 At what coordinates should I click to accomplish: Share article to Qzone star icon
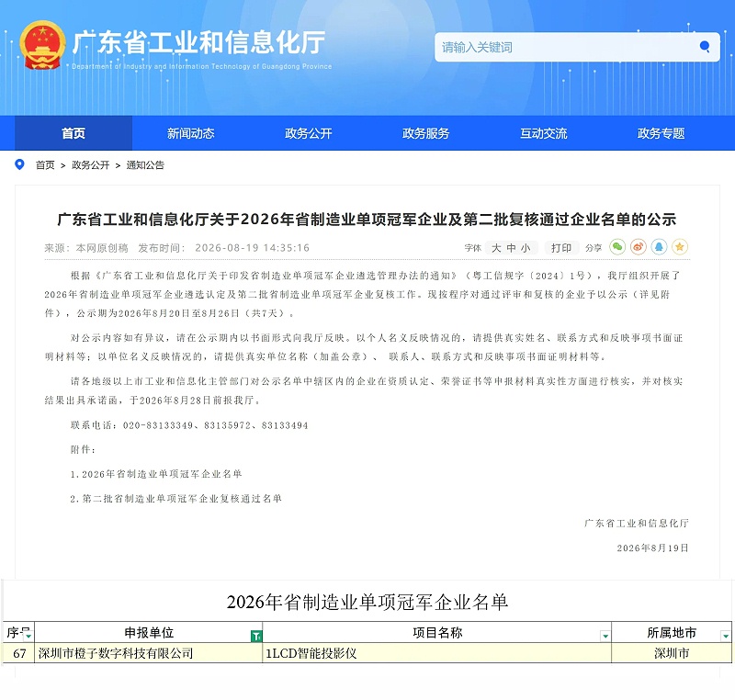(x=680, y=247)
